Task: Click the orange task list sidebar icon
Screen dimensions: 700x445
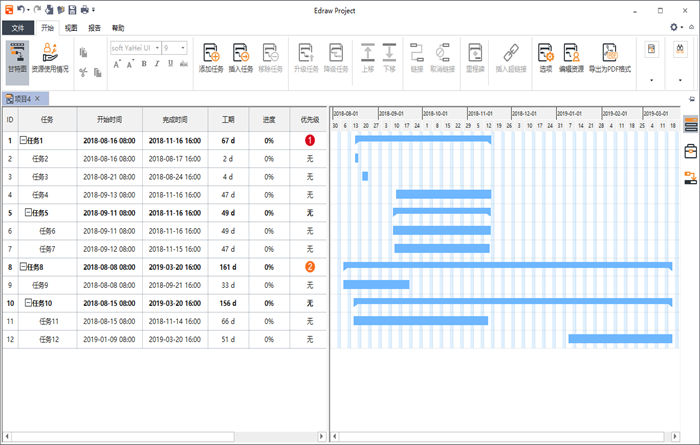Action: tap(691, 125)
